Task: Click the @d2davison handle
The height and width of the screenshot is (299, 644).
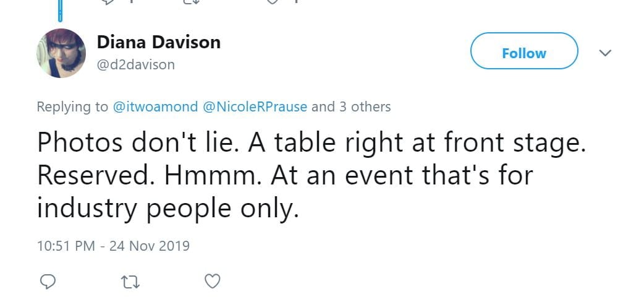Action: (x=135, y=64)
